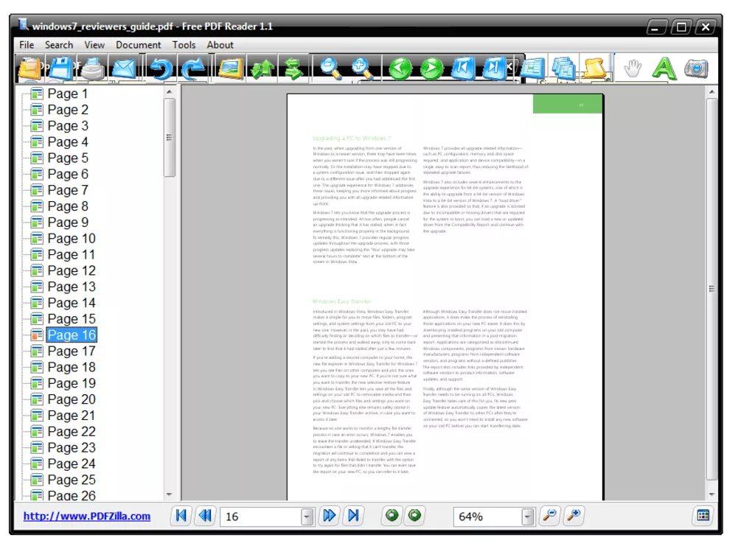Click the Email envelope icon

pyautogui.click(x=124, y=69)
